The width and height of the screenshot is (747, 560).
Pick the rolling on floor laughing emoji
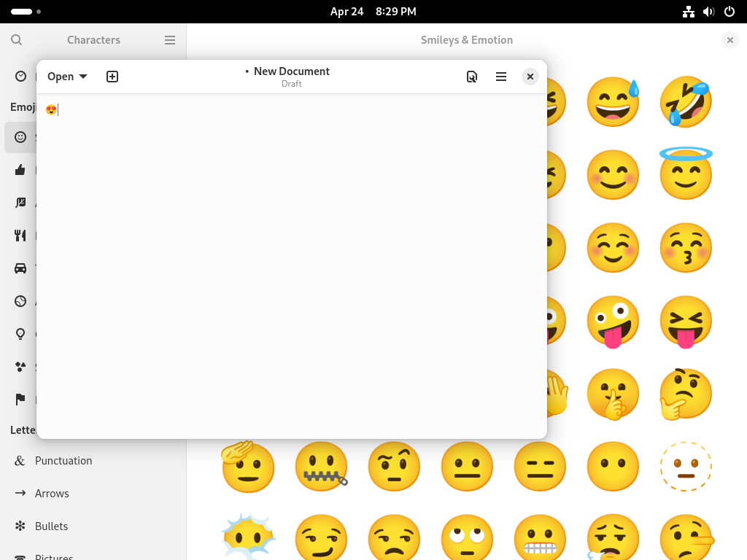(x=686, y=102)
